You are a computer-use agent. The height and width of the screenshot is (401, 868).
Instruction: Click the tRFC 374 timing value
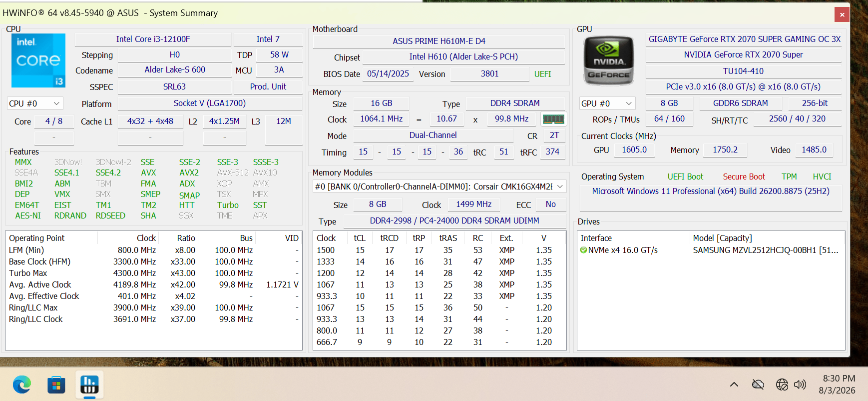click(552, 151)
